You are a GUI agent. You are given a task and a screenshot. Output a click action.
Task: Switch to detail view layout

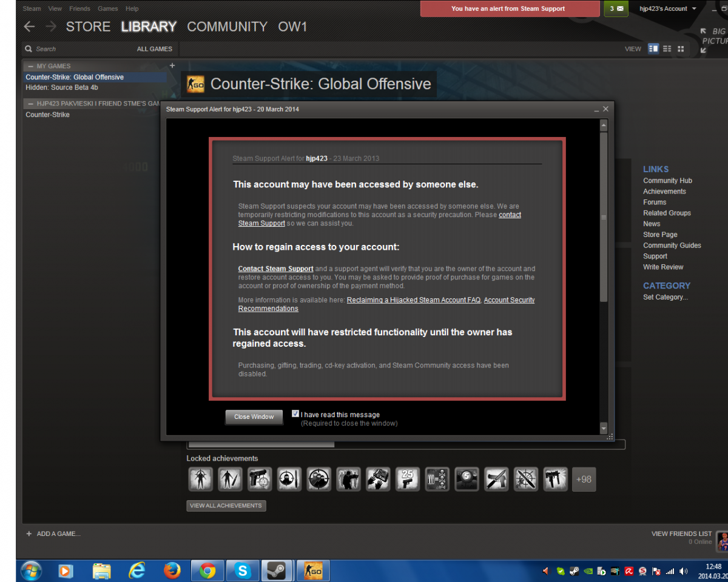pyautogui.click(x=653, y=48)
